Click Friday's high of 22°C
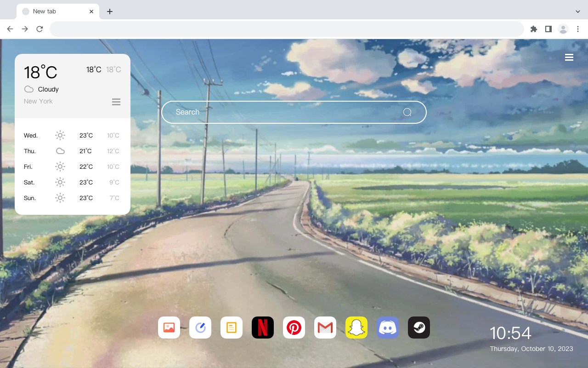This screenshot has width=588, height=368. [x=86, y=167]
